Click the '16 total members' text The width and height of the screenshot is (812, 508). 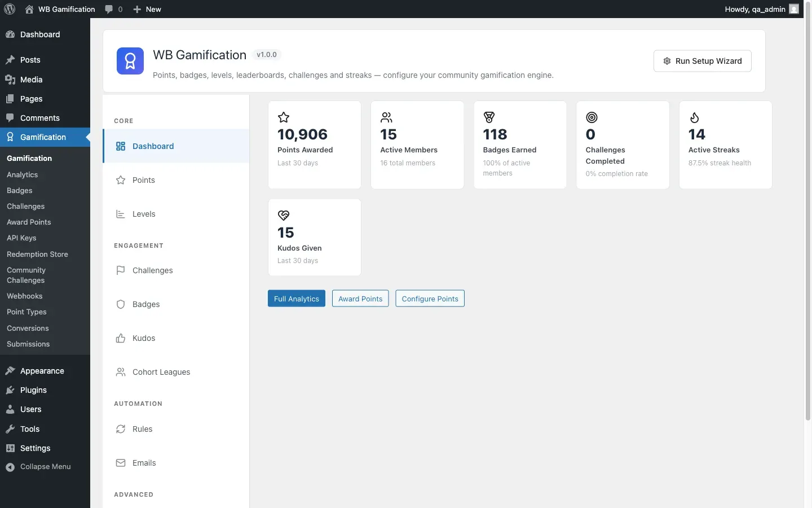[408, 163]
